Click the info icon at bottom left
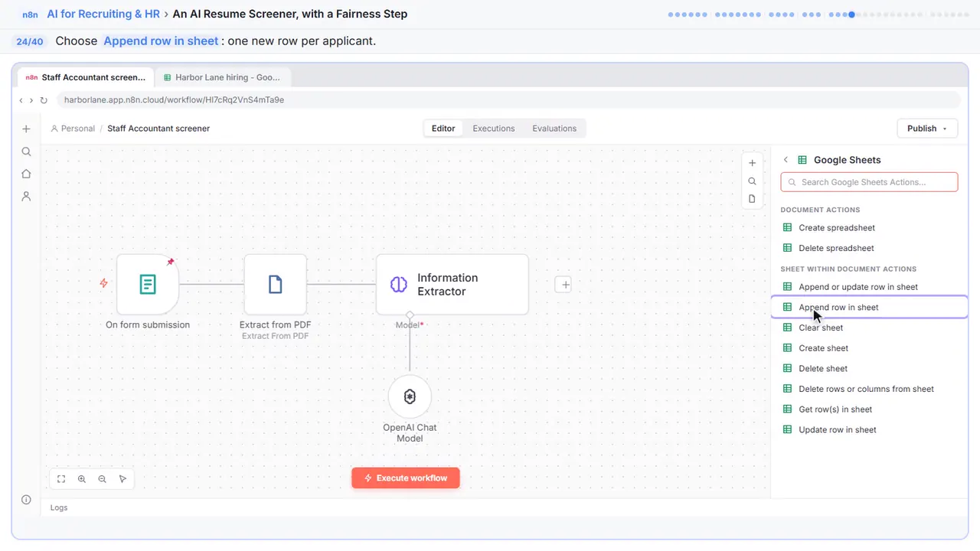 point(26,500)
